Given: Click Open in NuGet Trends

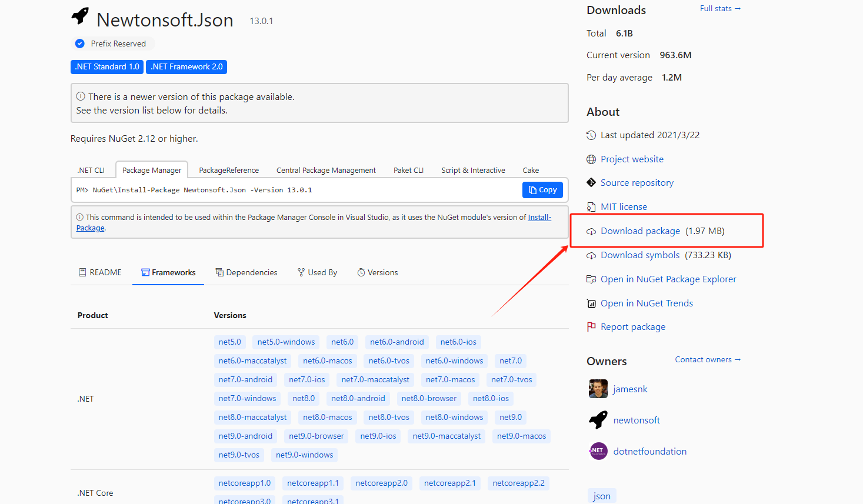Looking at the screenshot, I should pos(647,303).
